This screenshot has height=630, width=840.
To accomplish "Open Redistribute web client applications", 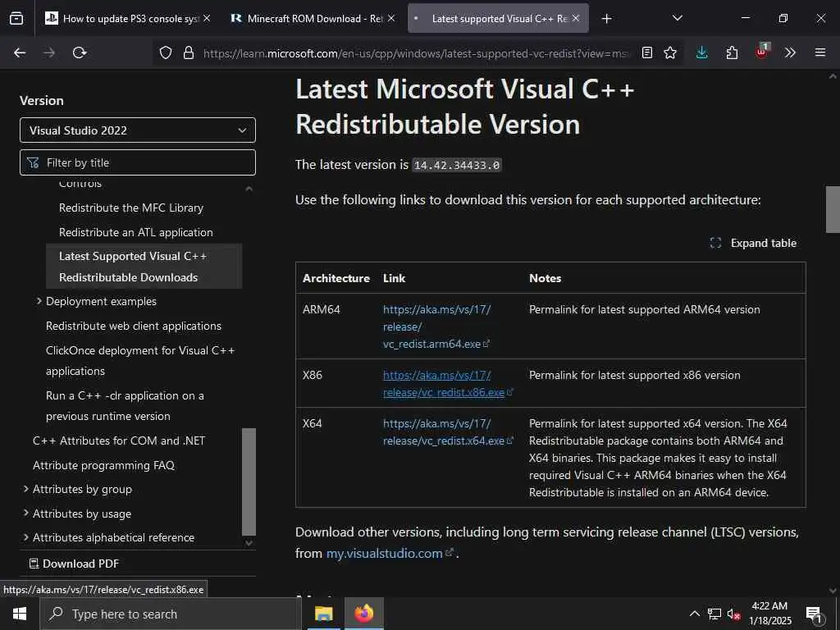I will pos(134,326).
